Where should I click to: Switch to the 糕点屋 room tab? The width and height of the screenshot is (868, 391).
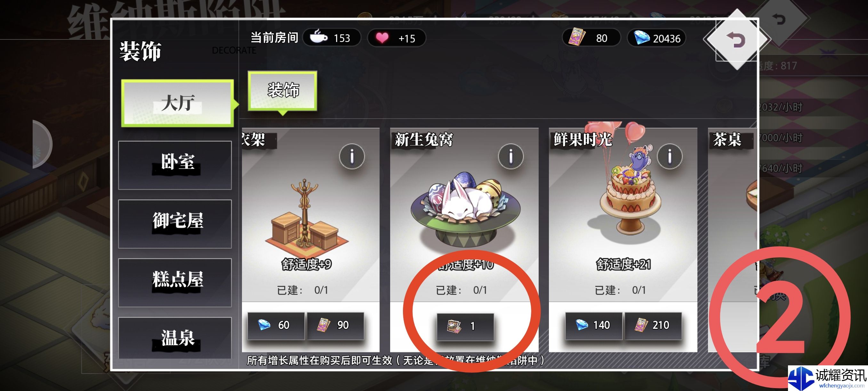[175, 282]
